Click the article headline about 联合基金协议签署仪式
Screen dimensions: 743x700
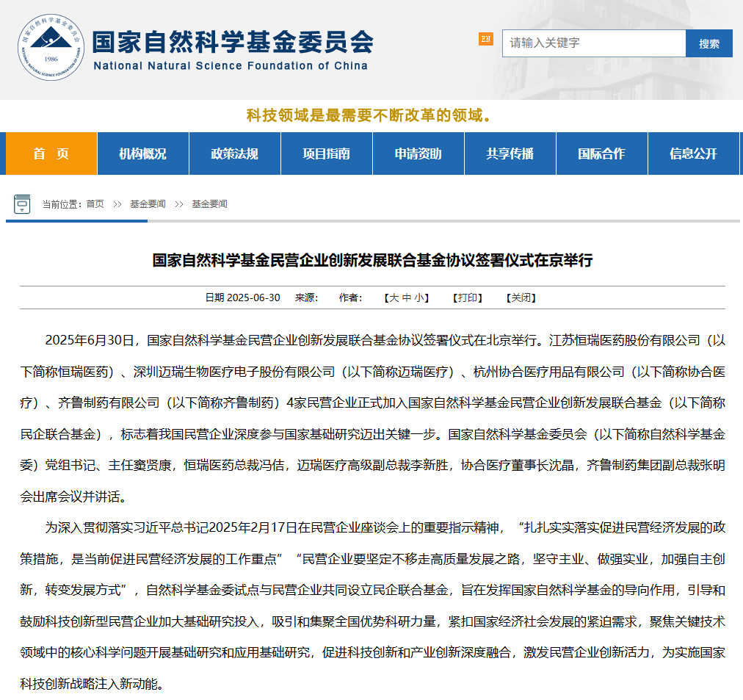pos(372,260)
